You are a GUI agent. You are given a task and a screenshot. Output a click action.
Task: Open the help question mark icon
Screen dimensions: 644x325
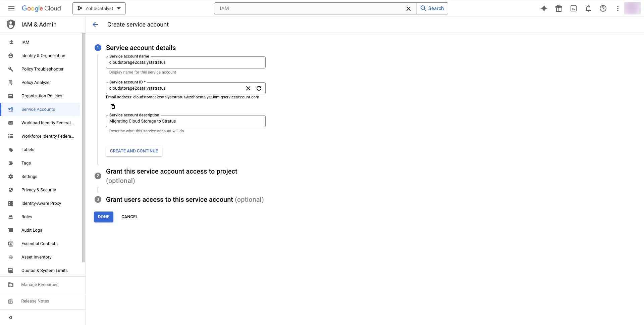tap(603, 8)
